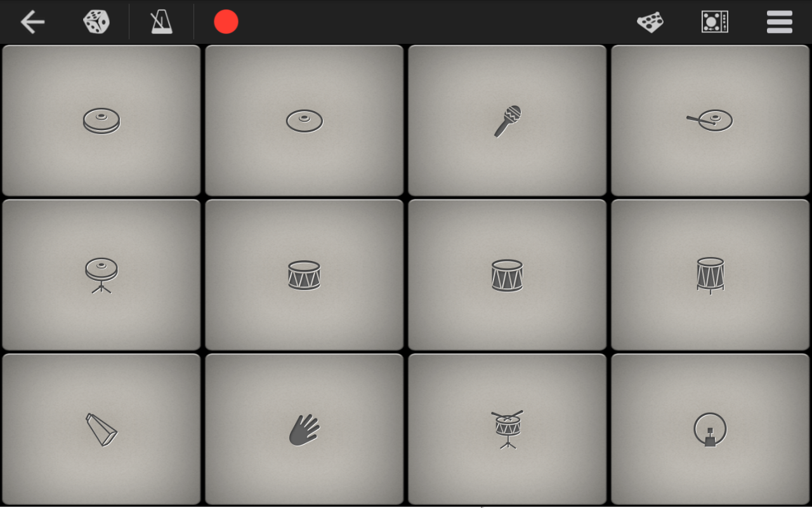
Task: Tap the dice randomize icon
Action: (x=96, y=22)
